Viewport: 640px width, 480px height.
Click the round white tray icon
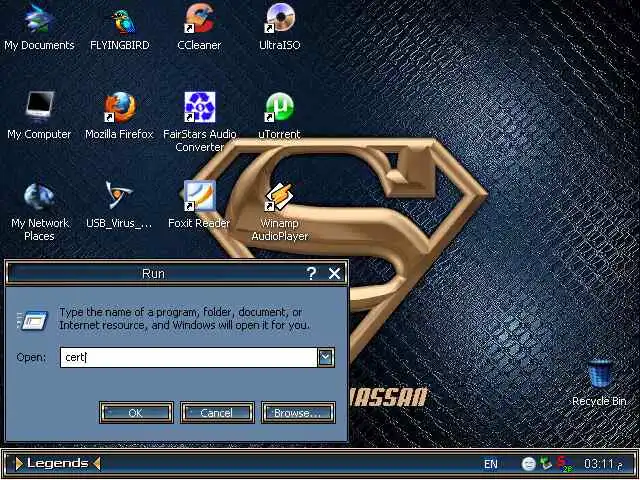click(x=529, y=464)
